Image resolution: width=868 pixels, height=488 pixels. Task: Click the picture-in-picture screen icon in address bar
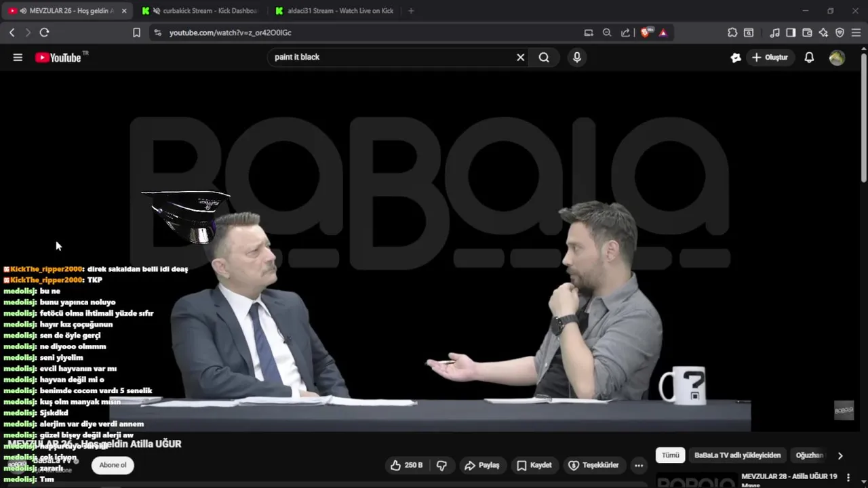pos(589,33)
